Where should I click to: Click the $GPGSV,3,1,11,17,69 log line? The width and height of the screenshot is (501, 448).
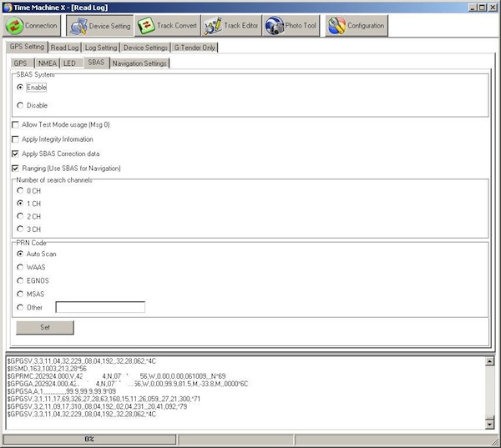click(x=104, y=399)
